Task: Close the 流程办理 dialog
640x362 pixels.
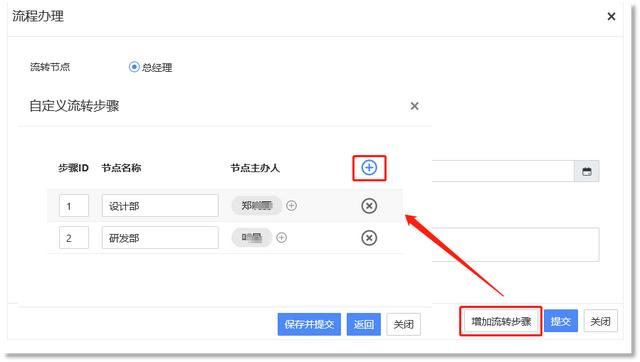Action: click(611, 16)
